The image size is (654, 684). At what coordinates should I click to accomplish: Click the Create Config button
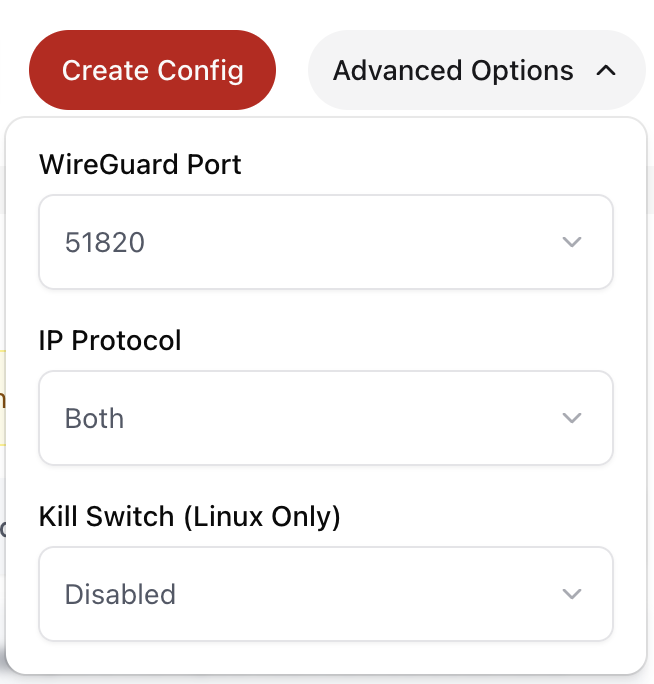pyautogui.click(x=152, y=71)
